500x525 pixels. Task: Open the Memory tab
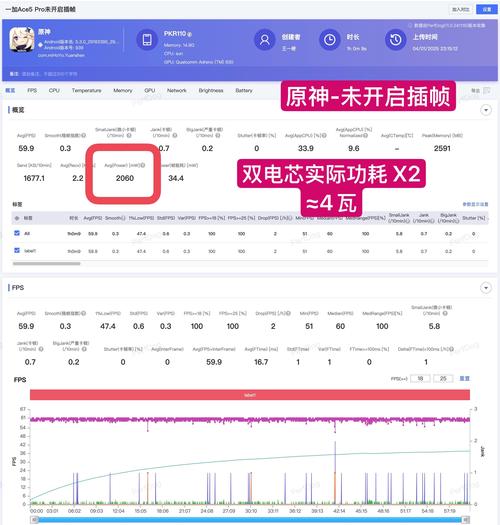pyautogui.click(x=123, y=90)
